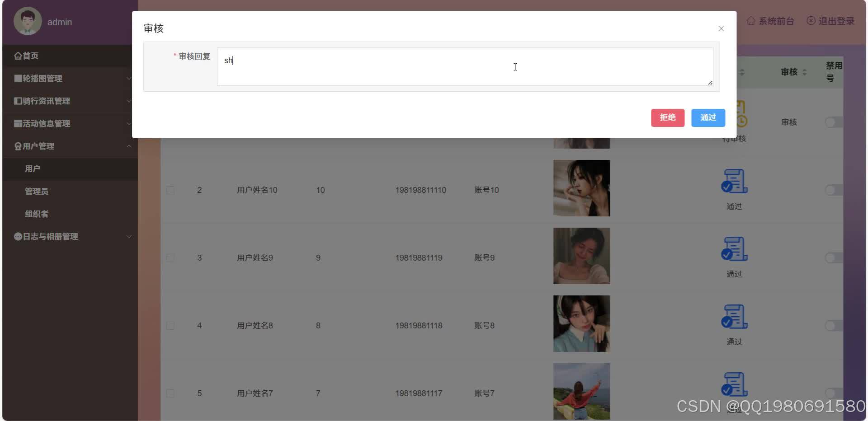Screen dimensions: 868x421
Task: Toggle the disable switch for 用户姓名10
Action: (833, 190)
